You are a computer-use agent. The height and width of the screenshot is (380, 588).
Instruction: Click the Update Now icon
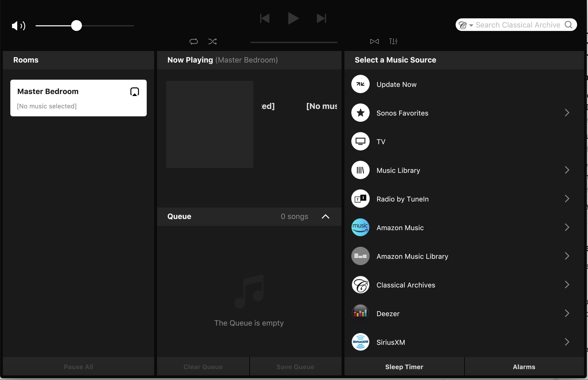[360, 84]
